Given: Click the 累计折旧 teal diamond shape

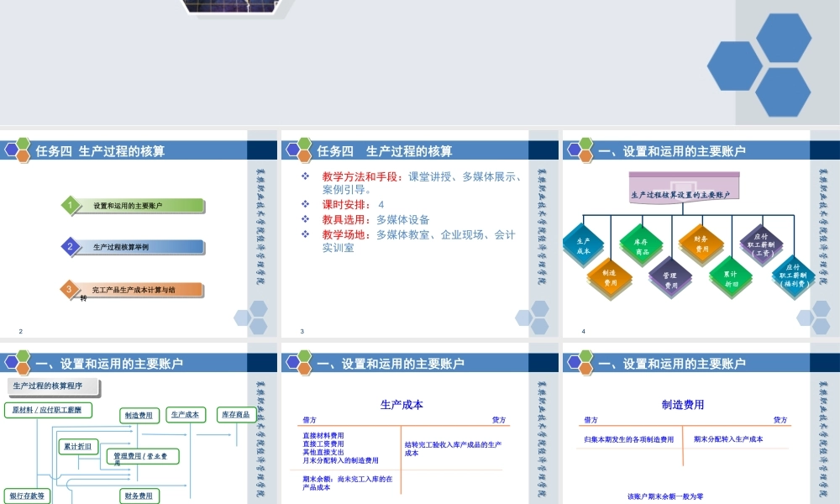Looking at the screenshot, I should point(731,276).
